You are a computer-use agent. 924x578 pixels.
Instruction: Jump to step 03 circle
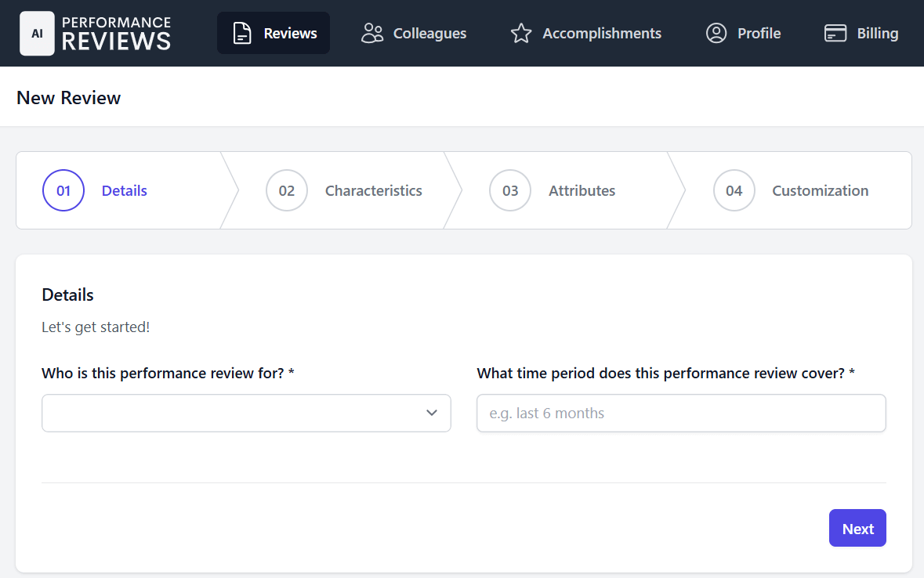(x=510, y=190)
